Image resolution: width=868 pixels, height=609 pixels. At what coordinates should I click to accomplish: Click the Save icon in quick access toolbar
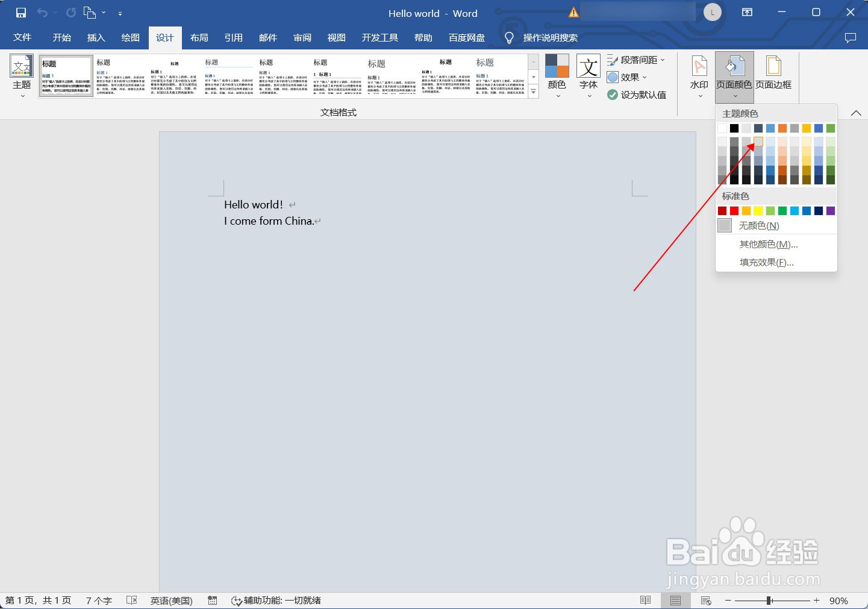point(21,13)
